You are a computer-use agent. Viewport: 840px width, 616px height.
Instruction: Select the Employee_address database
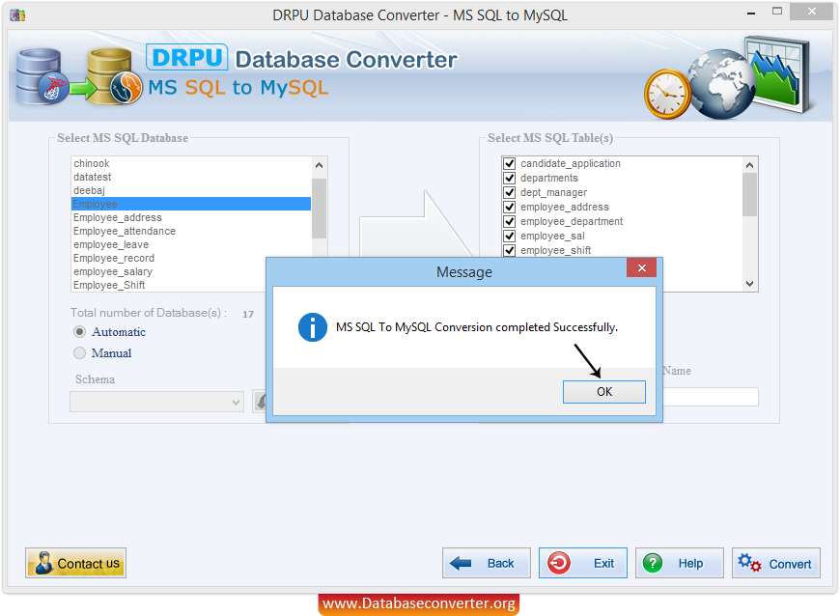click(x=191, y=217)
